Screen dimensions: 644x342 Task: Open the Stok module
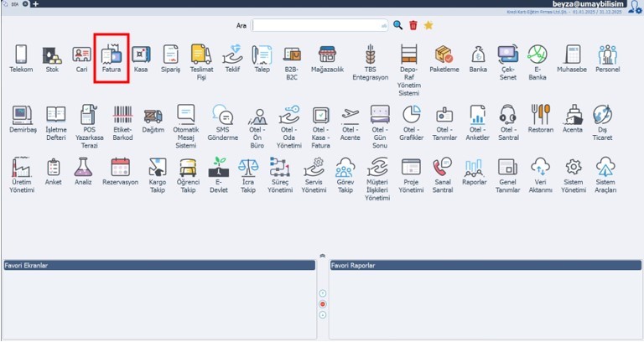pyautogui.click(x=52, y=57)
